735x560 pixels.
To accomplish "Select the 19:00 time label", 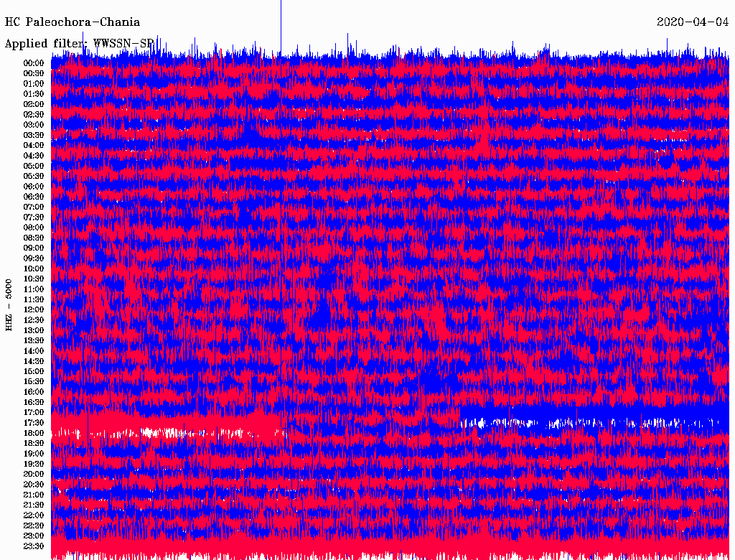I will click(x=34, y=454).
